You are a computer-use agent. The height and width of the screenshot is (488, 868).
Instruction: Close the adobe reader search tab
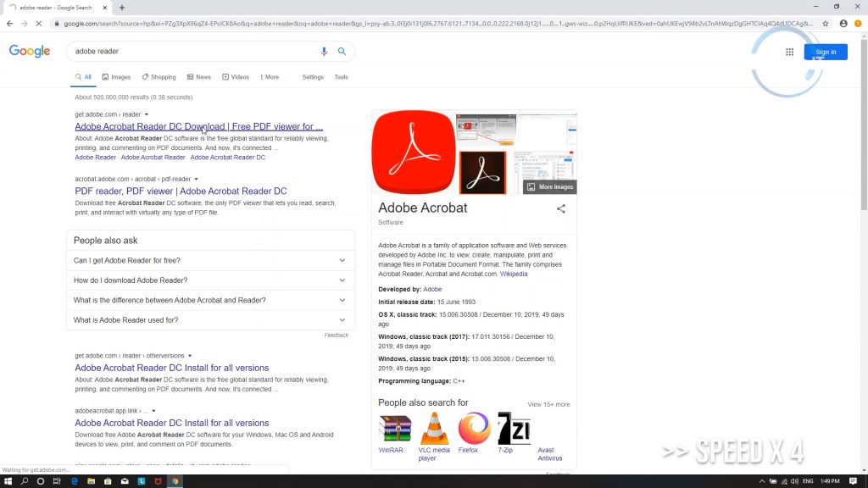pos(104,8)
